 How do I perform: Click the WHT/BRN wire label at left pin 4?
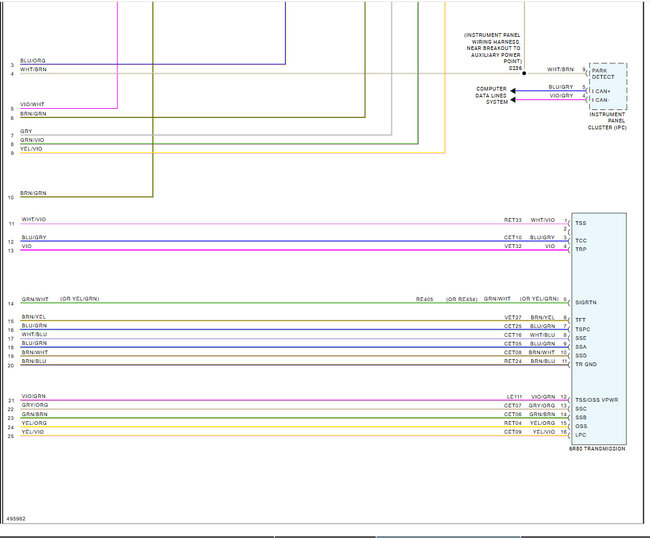point(33,69)
